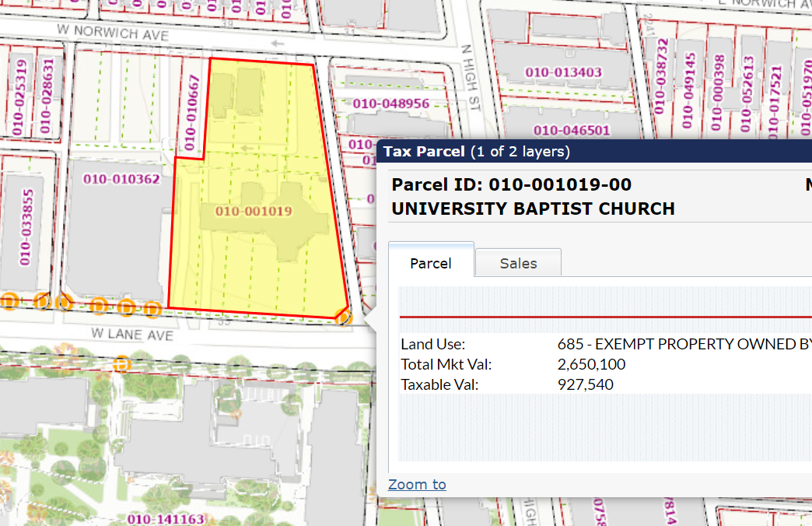Click orange marker at highlighted parcel's southeast corner
Screen dimensions: 812x526
coord(343,316)
